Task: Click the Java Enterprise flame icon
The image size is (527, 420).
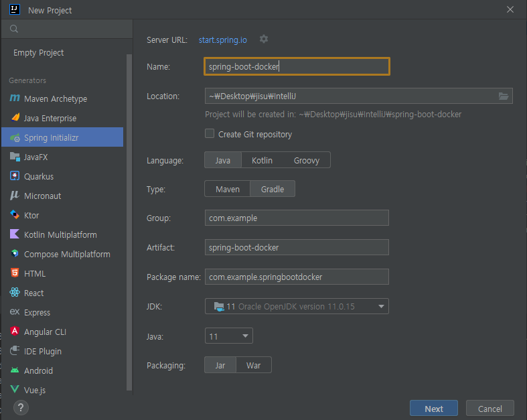Action: pyautogui.click(x=15, y=117)
